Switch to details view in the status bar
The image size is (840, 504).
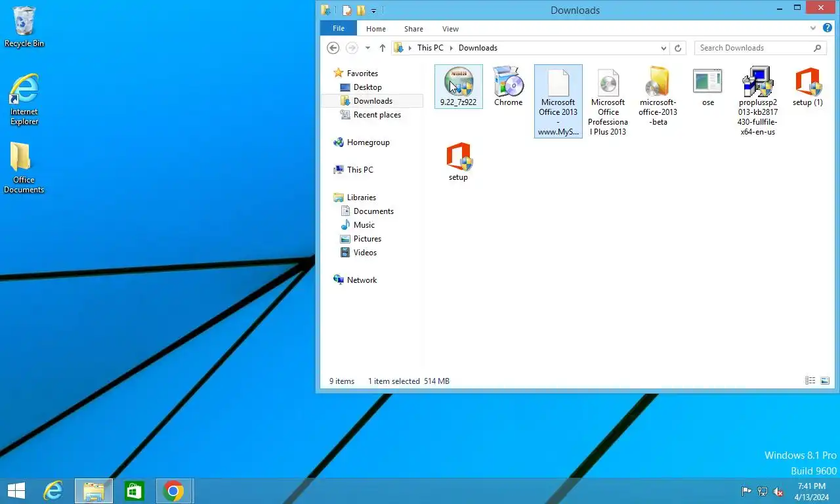coord(810,381)
